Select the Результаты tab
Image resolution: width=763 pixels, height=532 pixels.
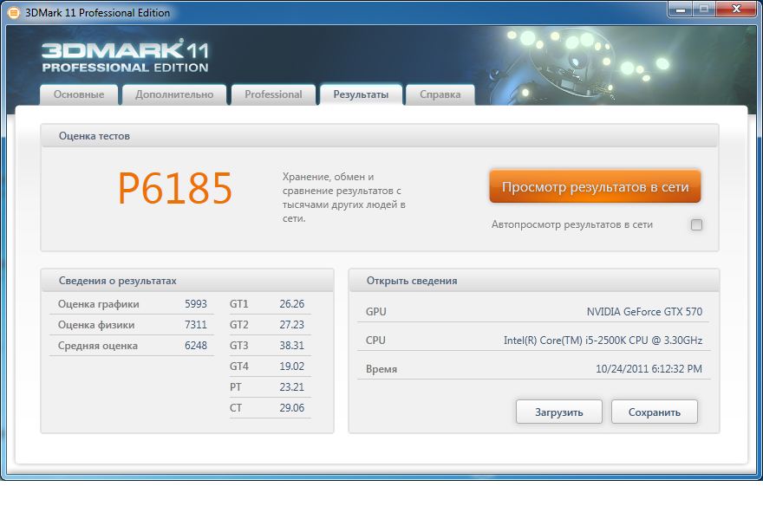(361, 94)
